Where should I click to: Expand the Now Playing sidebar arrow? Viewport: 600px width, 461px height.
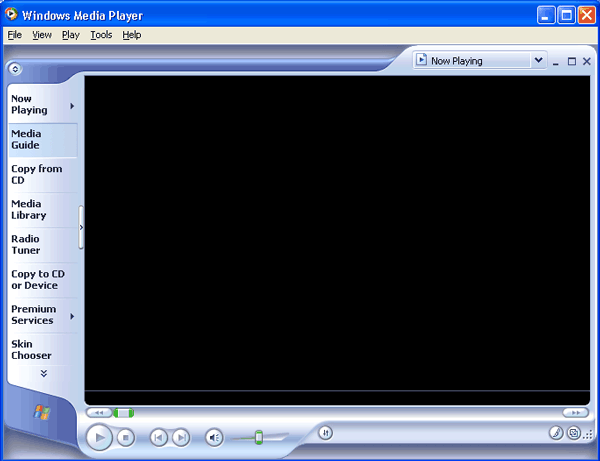point(72,105)
